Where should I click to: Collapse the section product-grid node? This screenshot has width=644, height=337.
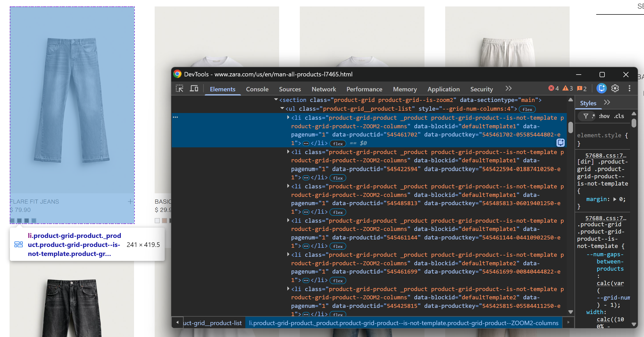276,100
